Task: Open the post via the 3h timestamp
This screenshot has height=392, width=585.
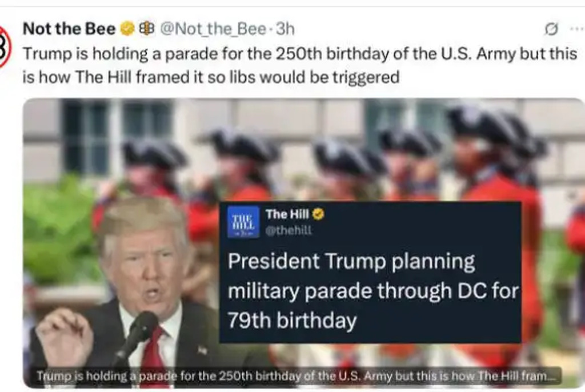Action: tap(285, 29)
